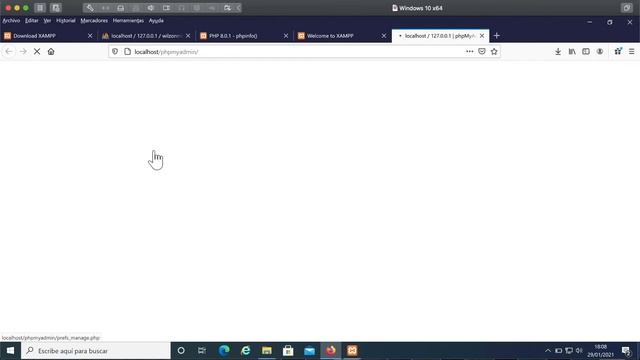Switch to PHP 8.0.1 phpinfo tab
The height and width of the screenshot is (360, 640).
click(244, 36)
